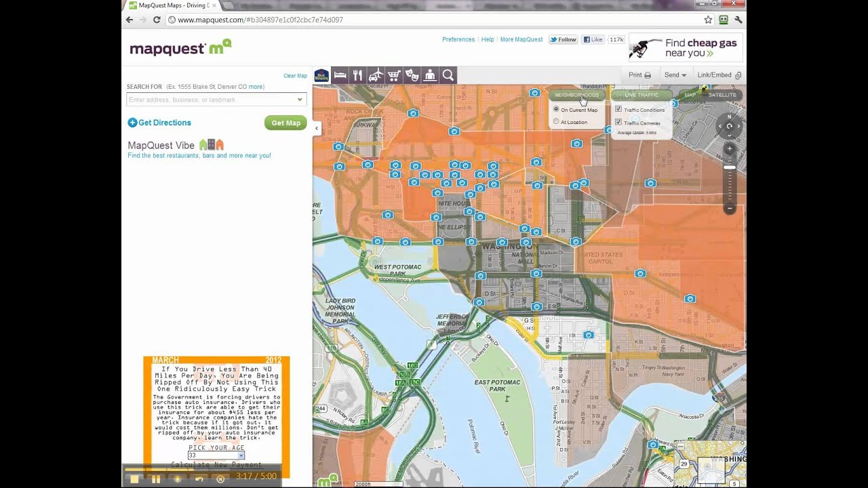Open the Get Directions link
Image resolution: width=868 pixels, height=488 pixels.
pyautogui.click(x=165, y=123)
